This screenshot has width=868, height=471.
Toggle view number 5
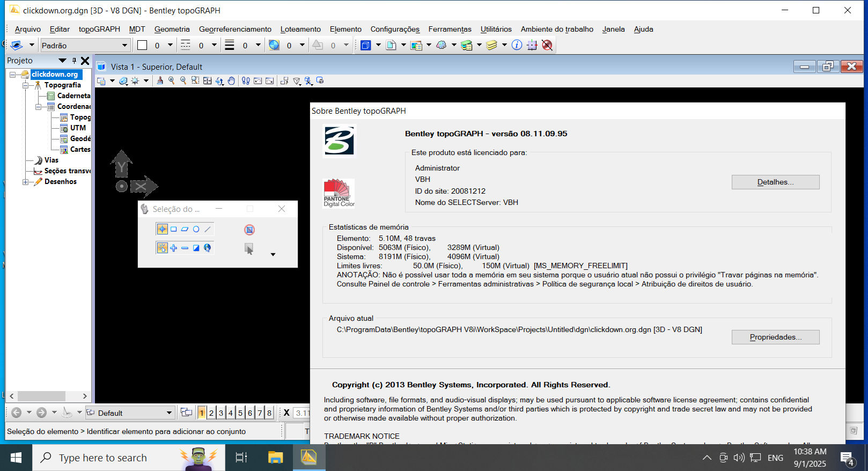[240, 413]
